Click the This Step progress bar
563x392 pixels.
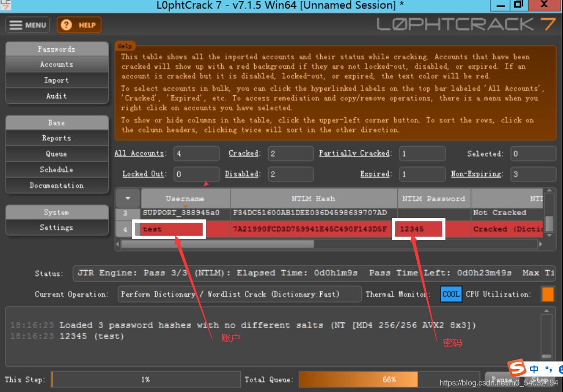pos(146,380)
